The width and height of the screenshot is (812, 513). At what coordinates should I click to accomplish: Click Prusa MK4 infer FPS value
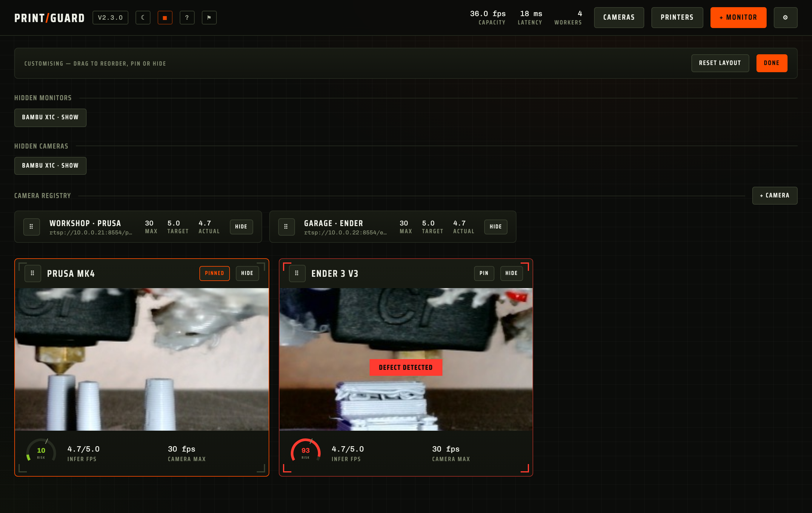83,449
